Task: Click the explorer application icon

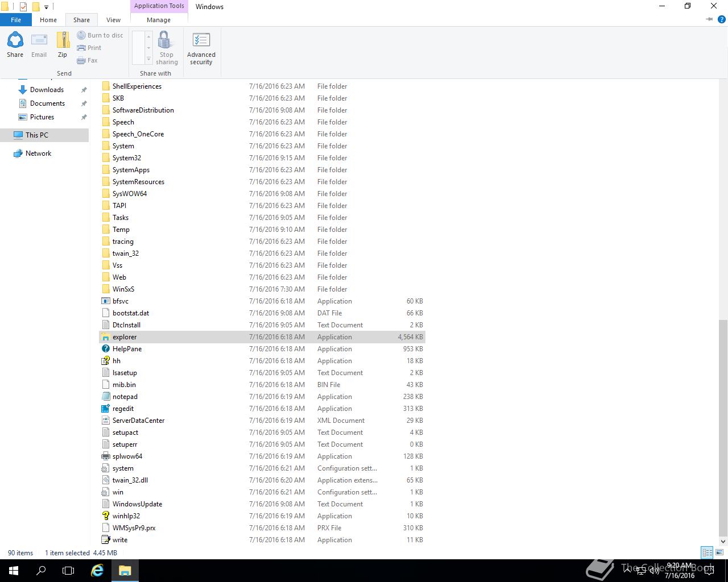Action: (105, 337)
